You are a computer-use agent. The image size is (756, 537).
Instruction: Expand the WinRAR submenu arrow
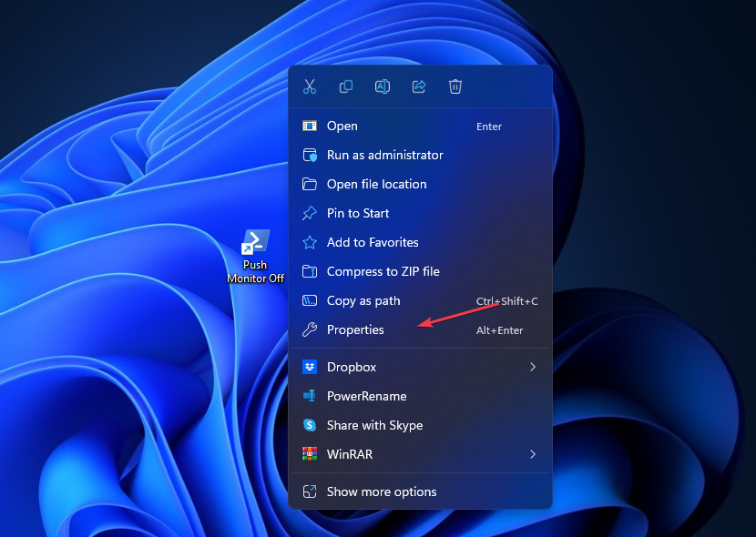point(533,454)
